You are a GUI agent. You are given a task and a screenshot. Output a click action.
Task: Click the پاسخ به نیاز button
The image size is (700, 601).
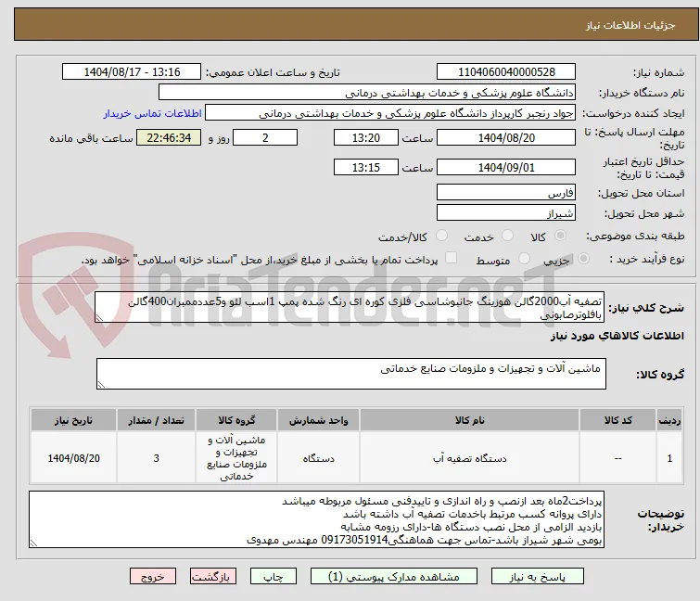(x=538, y=577)
